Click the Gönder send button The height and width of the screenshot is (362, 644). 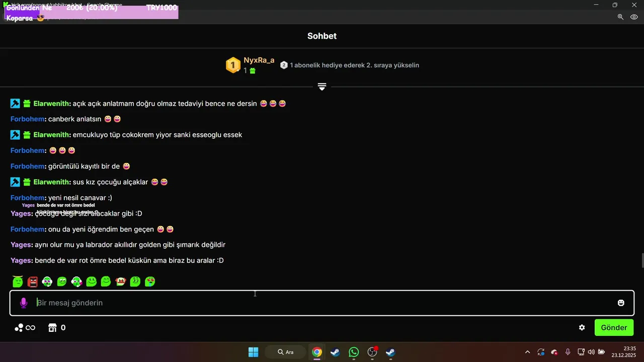[614, 328]
